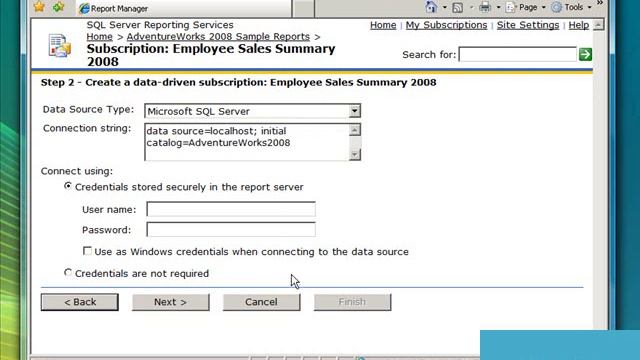640x360 pixels.
Task: Open My Subscriptions link
Action: coord(446,25)
